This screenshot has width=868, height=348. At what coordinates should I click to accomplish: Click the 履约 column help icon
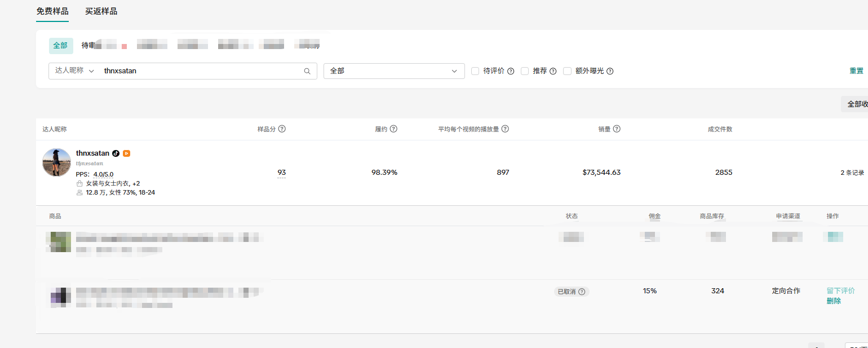(394, 129)
